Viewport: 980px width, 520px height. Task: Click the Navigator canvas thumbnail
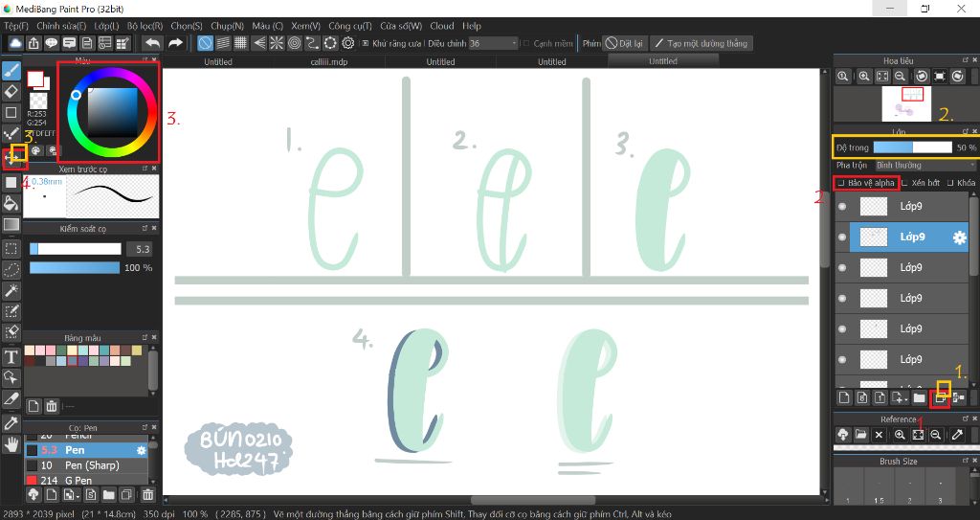coord(906,103)
